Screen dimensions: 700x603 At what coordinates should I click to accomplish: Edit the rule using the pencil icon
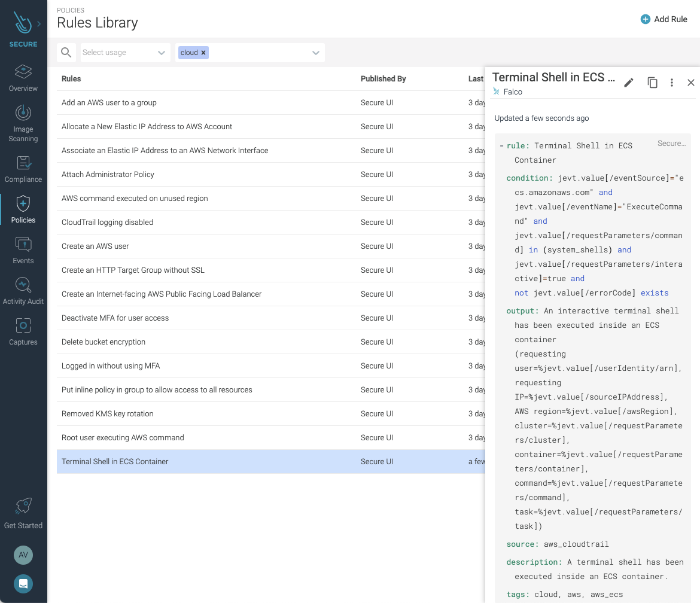[x=629, y=83]
